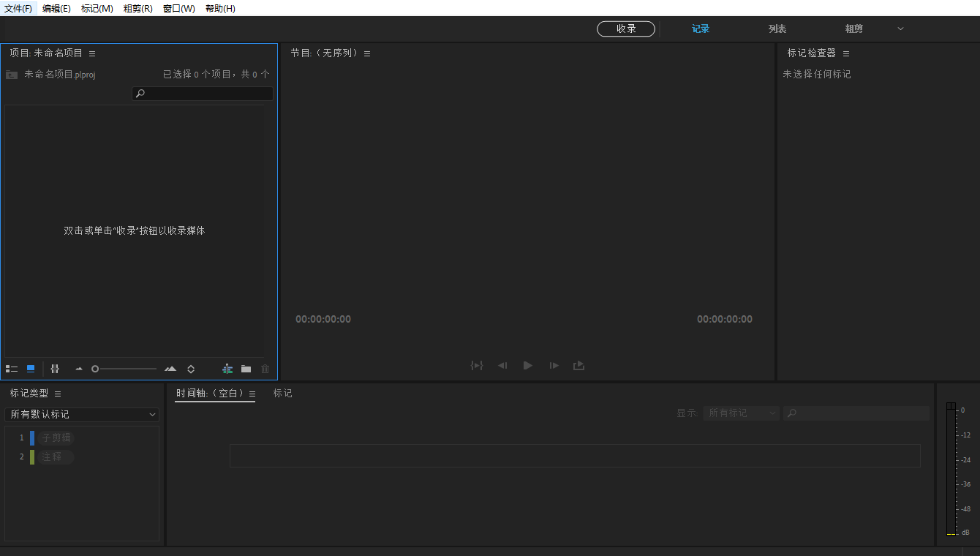
Task: Click the blue 子剪辑 color swatch
Action: click(32, 437)
